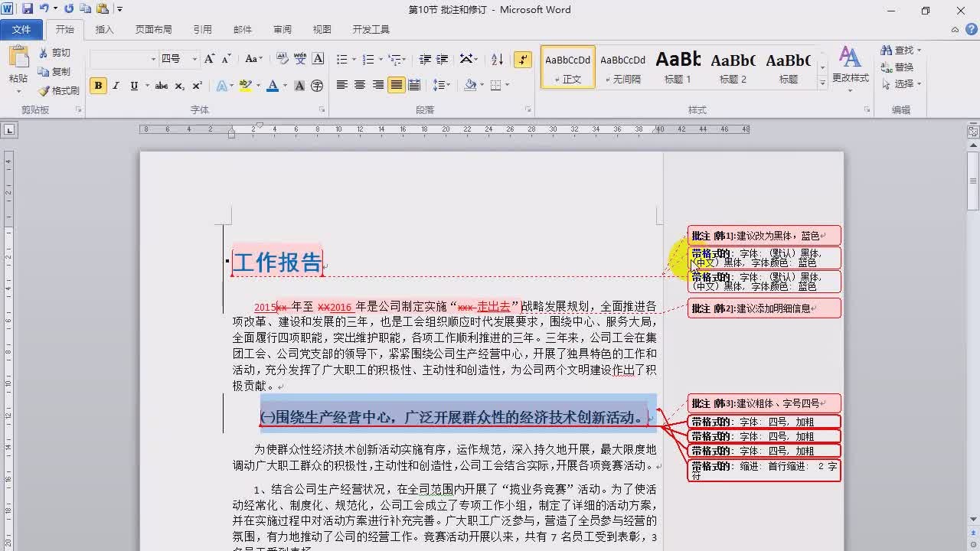The width and height of the screenshot is (980, 551).
Task: Switch to Page Layout (页面布局) tab
Action: pyautogui.click(x=153, y=29)
